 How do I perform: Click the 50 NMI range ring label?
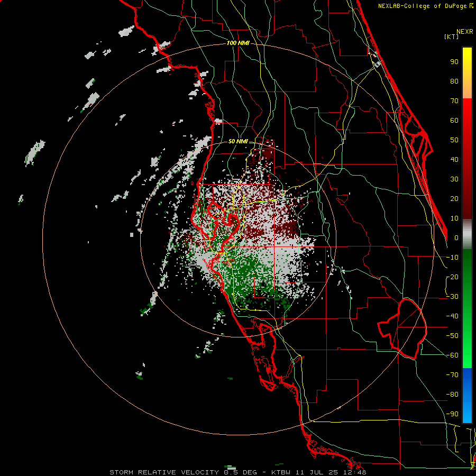238,141
